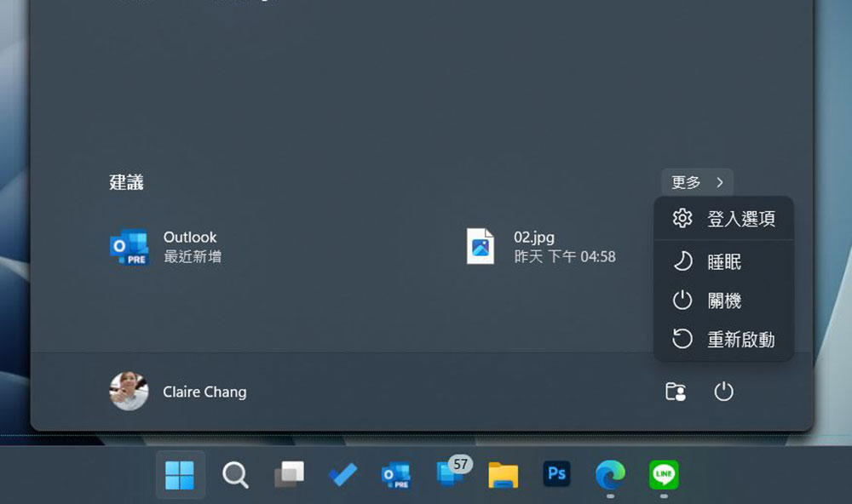The width and height of the screenshot is (852, 504).
Task: Click the 02.jpg image file icon
Action: pos(481,247)
